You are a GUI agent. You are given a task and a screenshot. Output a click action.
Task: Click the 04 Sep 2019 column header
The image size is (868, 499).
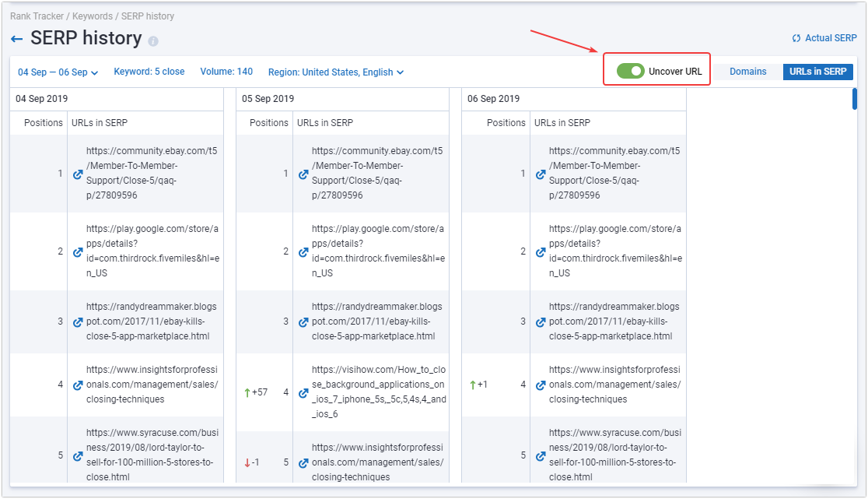click(41, 99)
